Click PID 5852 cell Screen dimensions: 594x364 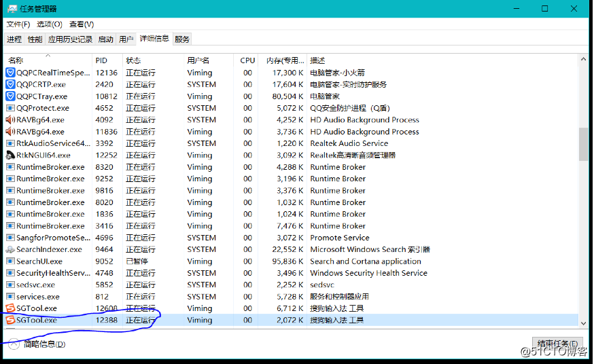(x=104, y=285)
